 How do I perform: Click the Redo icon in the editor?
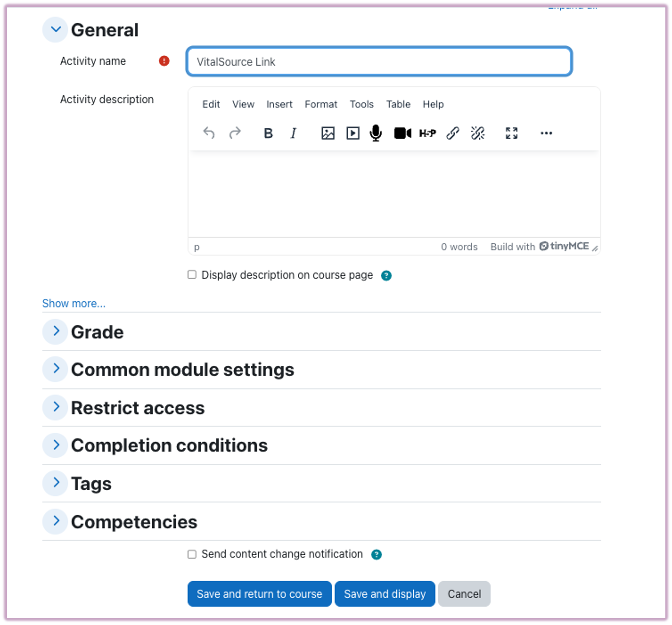click(x=235, y=133)
